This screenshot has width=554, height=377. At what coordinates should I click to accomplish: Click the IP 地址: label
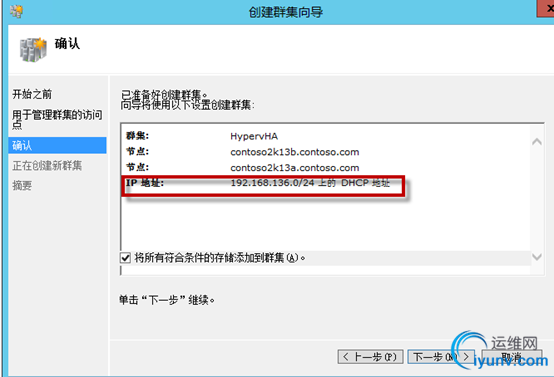point(145,183)
